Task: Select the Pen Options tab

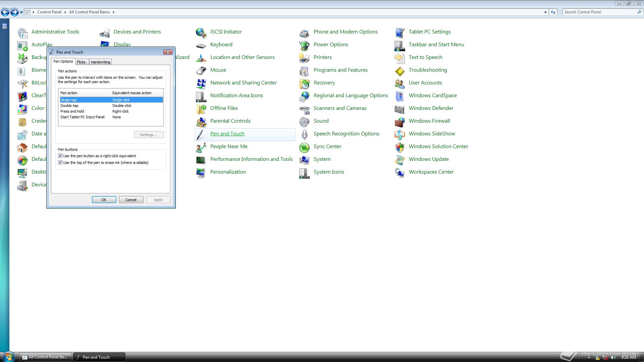Action: pos(63,62)
